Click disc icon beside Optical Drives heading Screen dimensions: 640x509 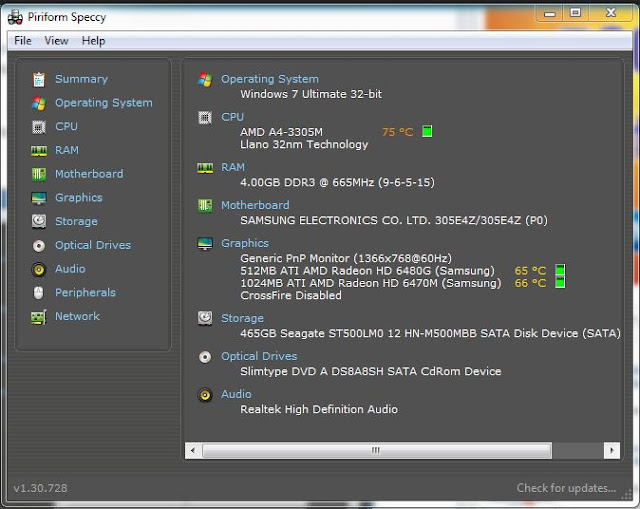click(205, 357)
